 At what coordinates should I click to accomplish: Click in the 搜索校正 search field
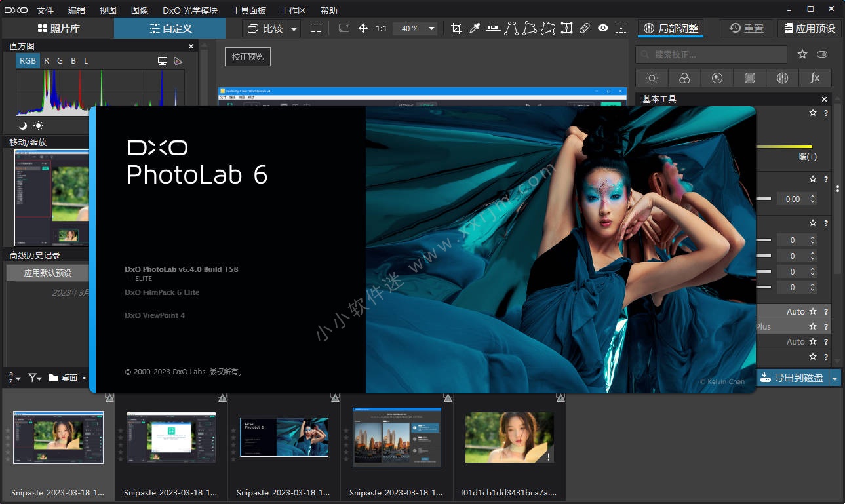coord(711,54)
